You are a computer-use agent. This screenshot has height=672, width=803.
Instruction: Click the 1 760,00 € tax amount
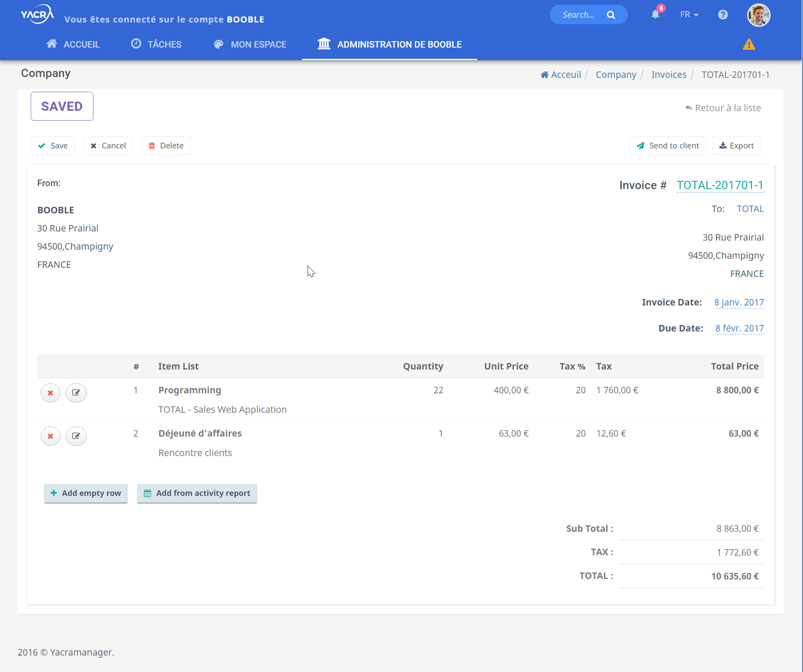(x=617, y=390)
